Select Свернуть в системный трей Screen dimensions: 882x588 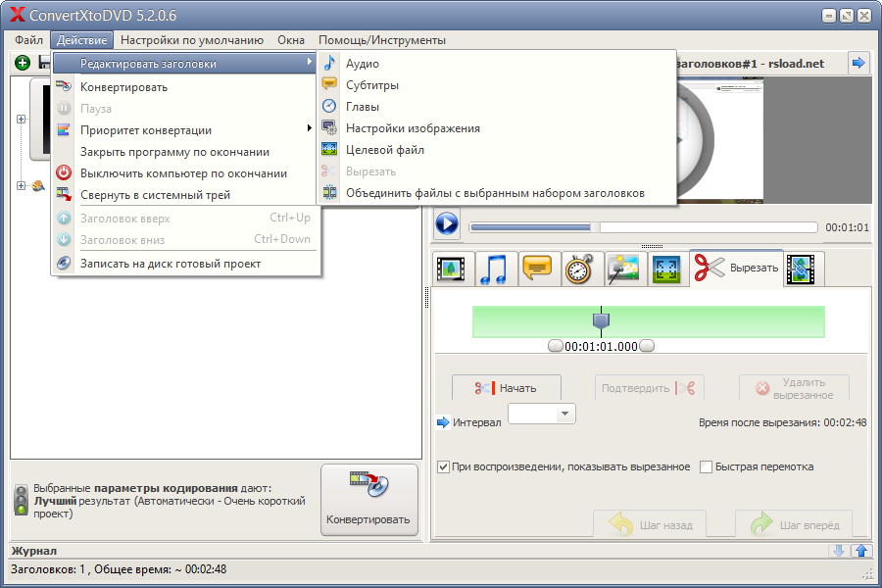[185, 195]
